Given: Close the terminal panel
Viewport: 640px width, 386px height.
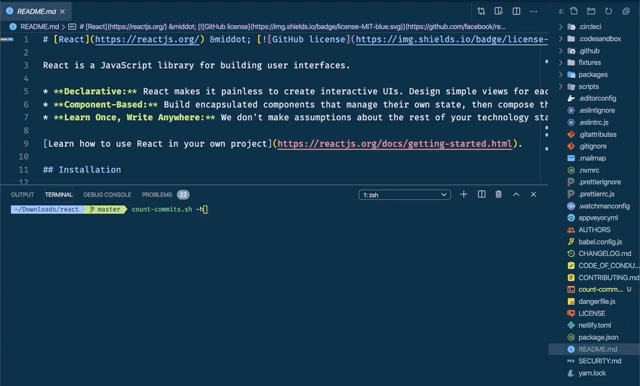Looking at the screenshot, I should 533,194.
